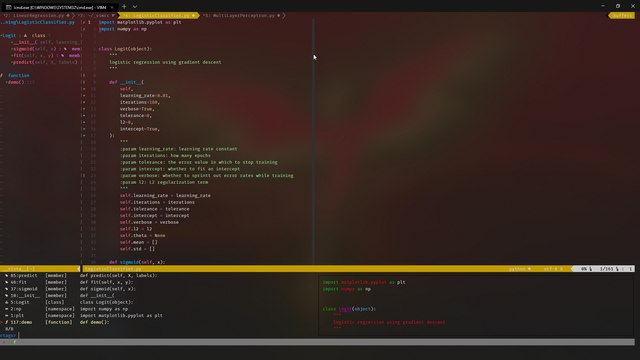Click ':param l2: l2 regularization term' docstring line
The height and width of the screenshot is (360, 640).
164,182
